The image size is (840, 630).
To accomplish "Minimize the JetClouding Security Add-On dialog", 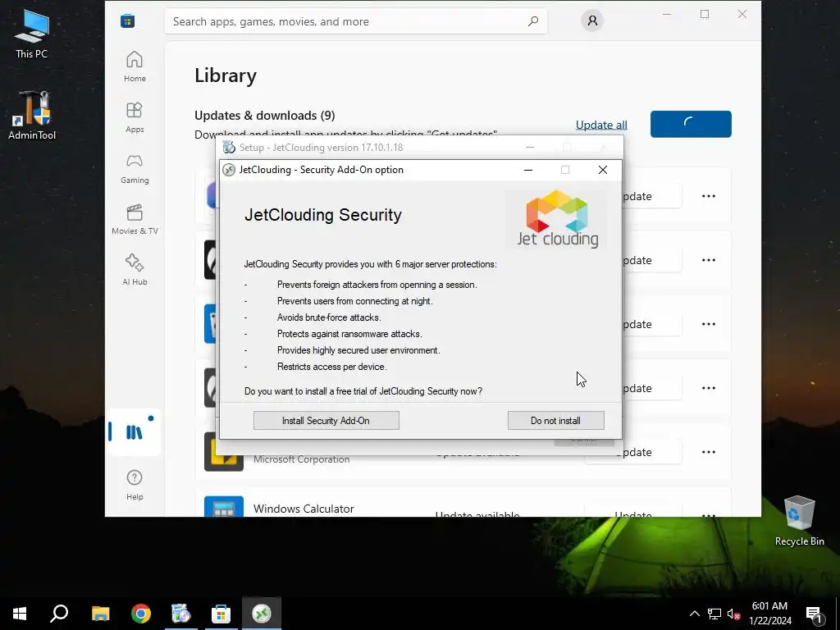I will point(528,170).
